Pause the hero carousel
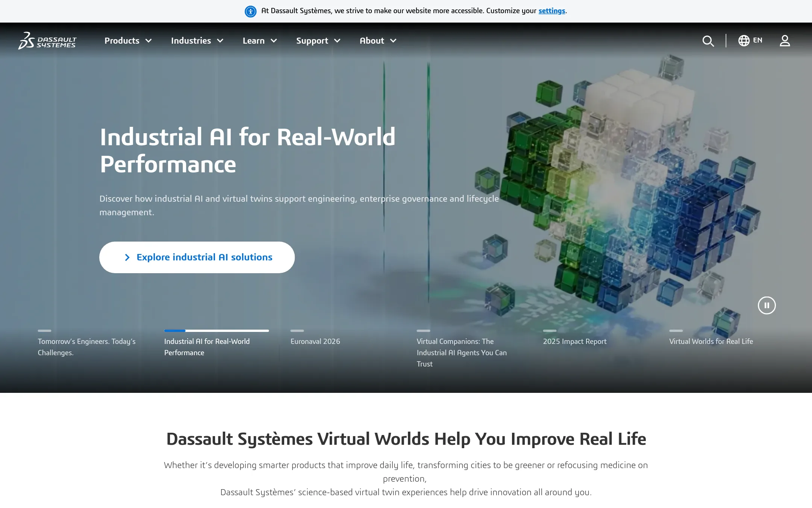Screen dimensions: 812x508 click(x=767, y=305)
